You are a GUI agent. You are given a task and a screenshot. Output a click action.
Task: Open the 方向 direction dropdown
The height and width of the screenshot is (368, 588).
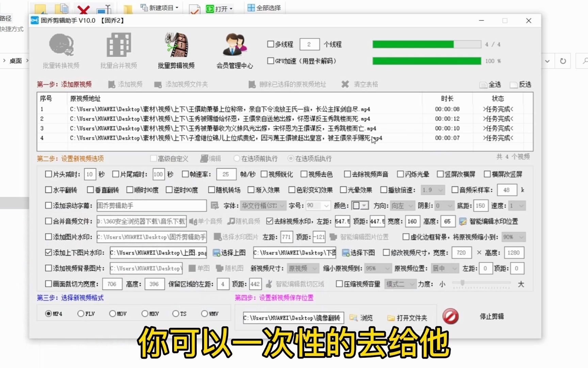402,205
